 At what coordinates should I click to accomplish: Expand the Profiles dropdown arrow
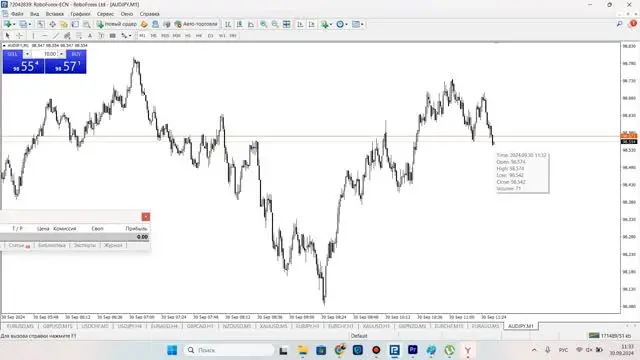point(30,24)
